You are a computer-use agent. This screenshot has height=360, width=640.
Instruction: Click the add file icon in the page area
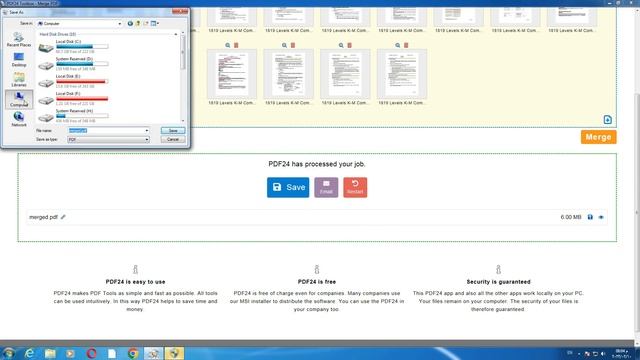point(607,120)
